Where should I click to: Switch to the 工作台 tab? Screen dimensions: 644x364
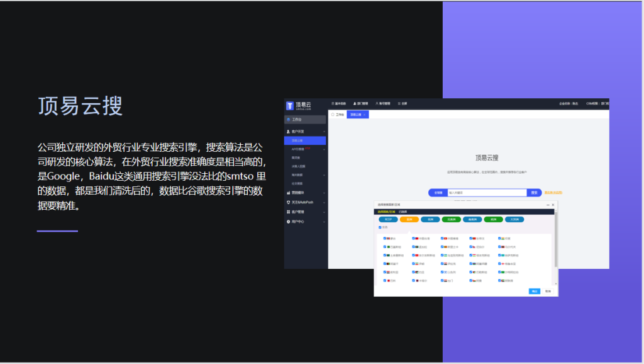(338, 115)
